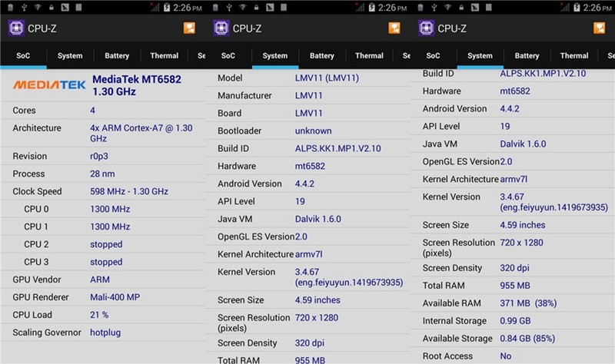Open the Battery tab in the middle panel
615x364 pixels.
tap(322, 56)
